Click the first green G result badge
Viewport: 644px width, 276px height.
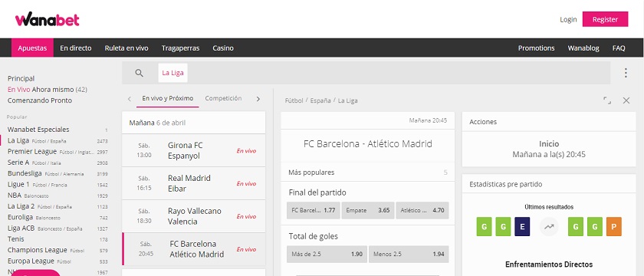484,227
